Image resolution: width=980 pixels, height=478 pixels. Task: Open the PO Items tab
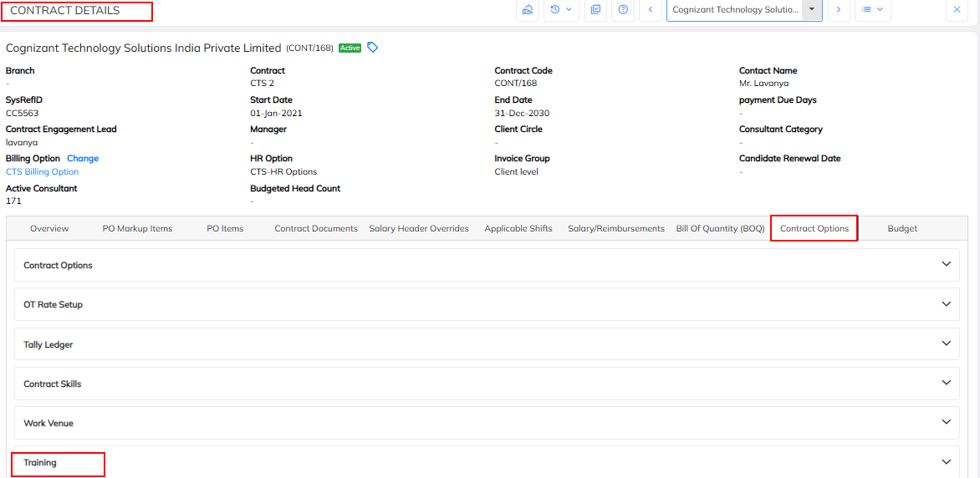[x=225, y=229]
